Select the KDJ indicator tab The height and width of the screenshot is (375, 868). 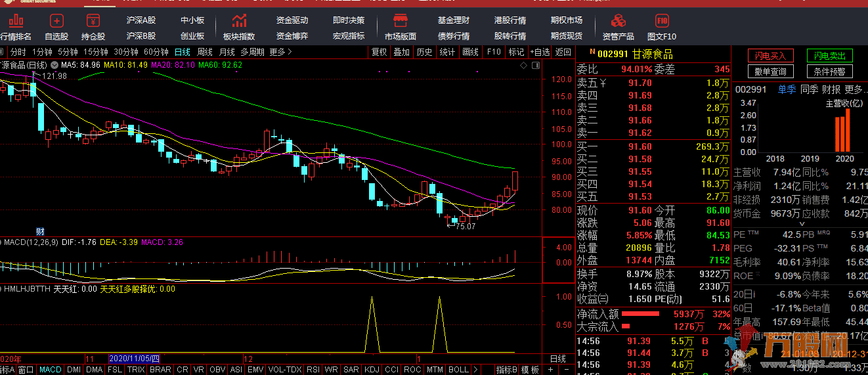pyautogui.click(x=372, y=370)
